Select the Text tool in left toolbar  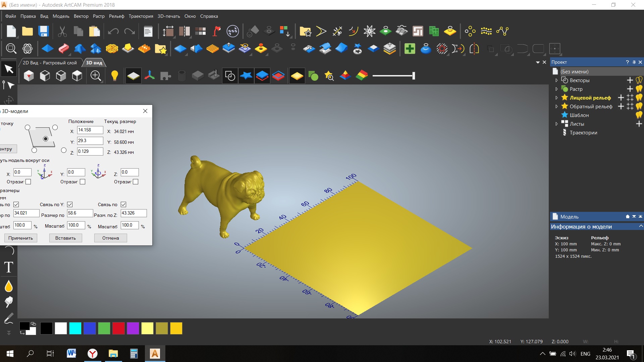tap(9, 267)
